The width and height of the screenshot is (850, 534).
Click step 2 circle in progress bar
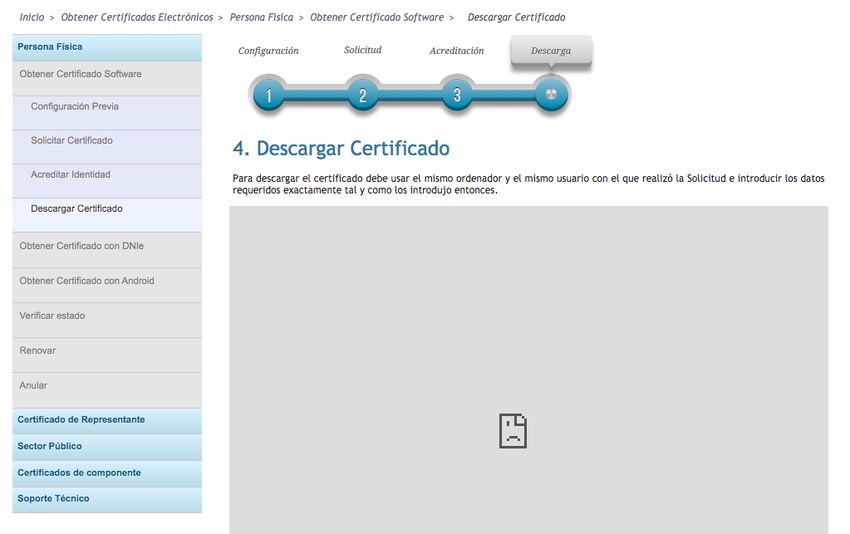click(x=363, y=95)
